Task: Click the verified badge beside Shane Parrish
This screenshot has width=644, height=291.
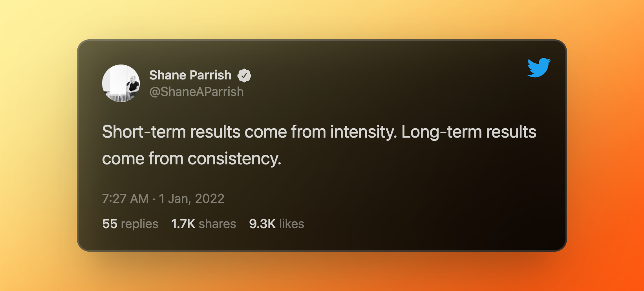Action: 244,75
